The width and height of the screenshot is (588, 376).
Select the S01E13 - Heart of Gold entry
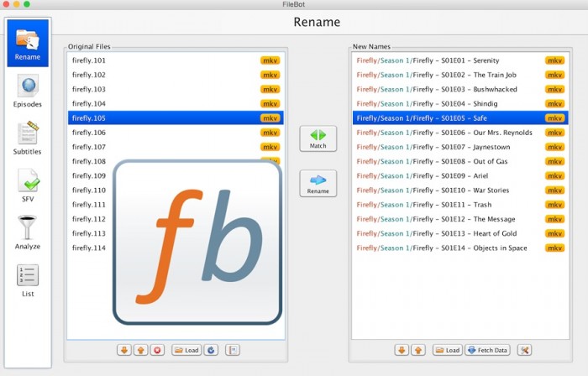[460, 233]
